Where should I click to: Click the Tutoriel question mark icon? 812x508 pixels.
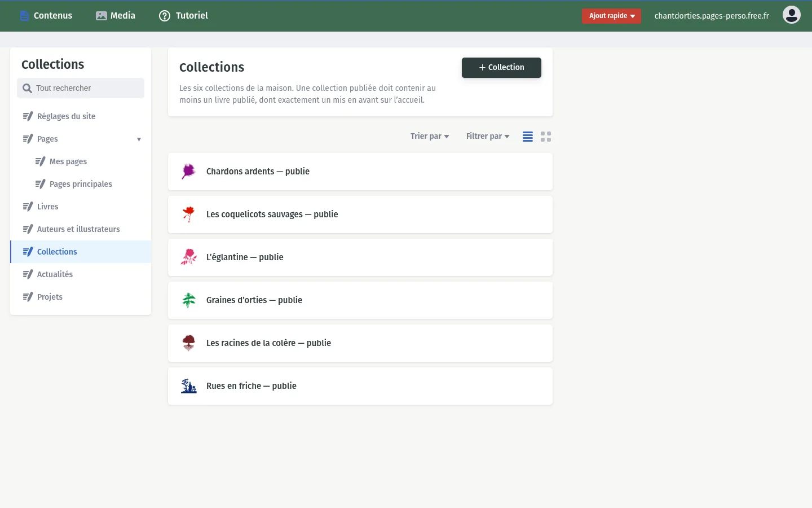tap(165, 16)
